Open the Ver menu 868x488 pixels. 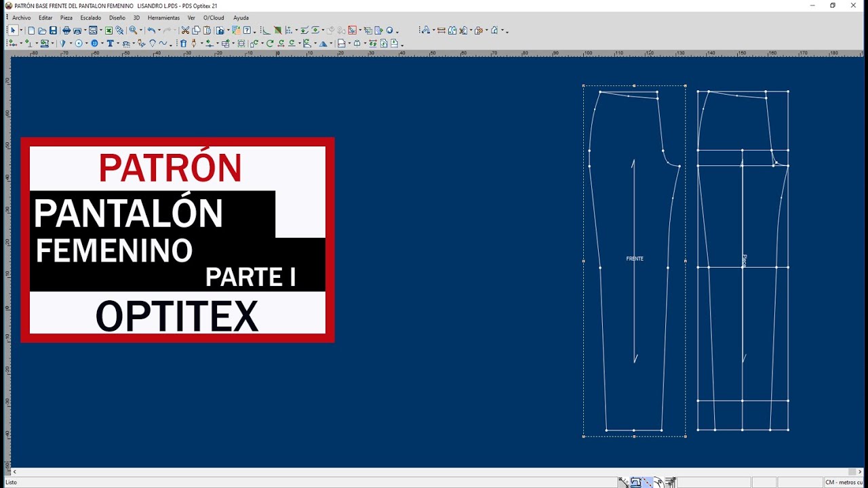[191, 18]
